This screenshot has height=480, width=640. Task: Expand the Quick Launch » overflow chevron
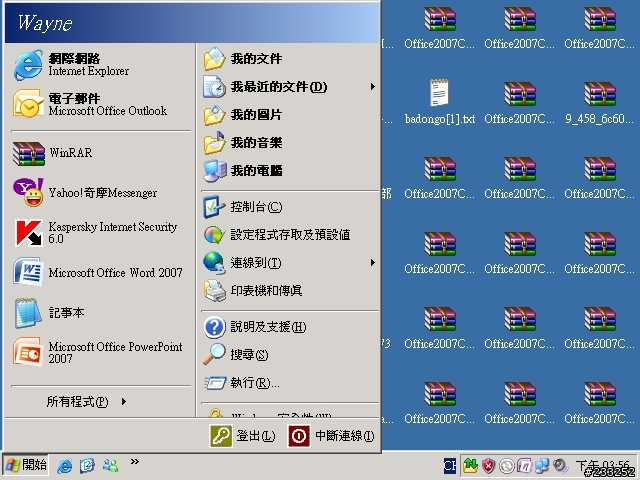point(135,462)
